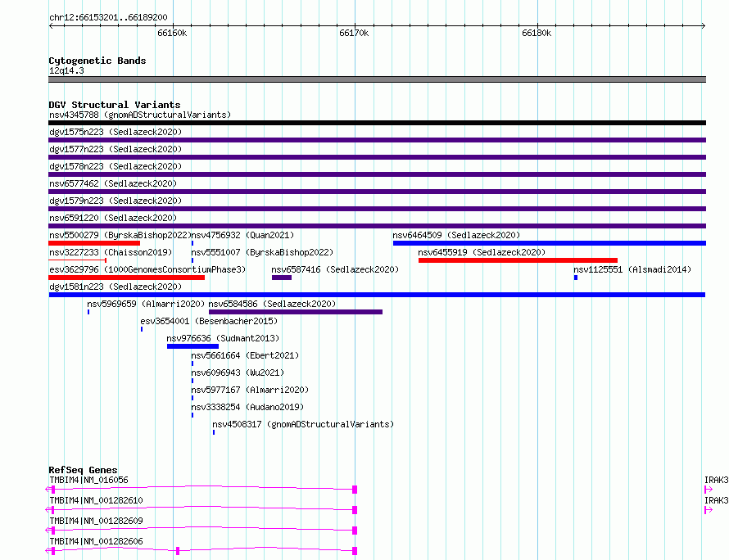729x560 pixels.
Task: Select nsv5661664 Ebert2021 label
Action: (x=245, y=355)
